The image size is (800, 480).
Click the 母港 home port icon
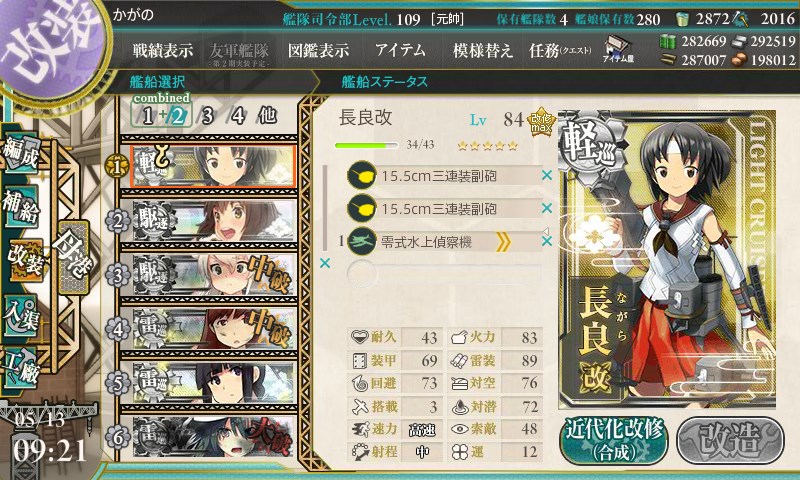click(x=73, y=258)
